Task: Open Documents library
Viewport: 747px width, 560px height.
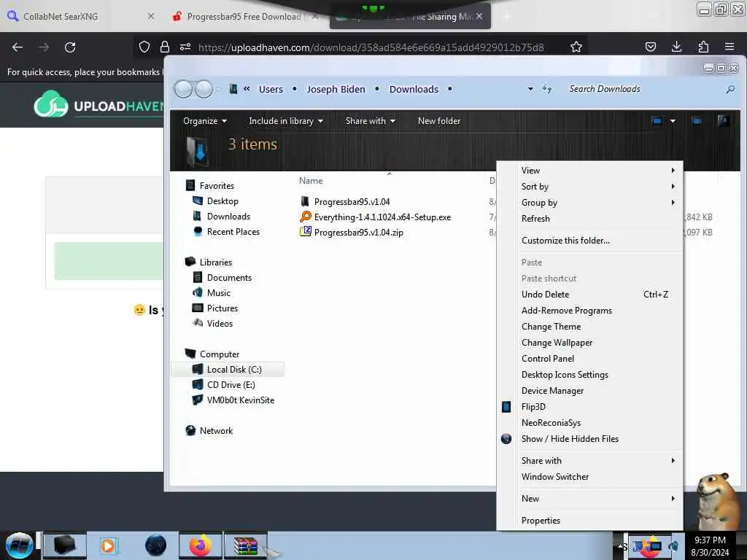Action: 229,278
